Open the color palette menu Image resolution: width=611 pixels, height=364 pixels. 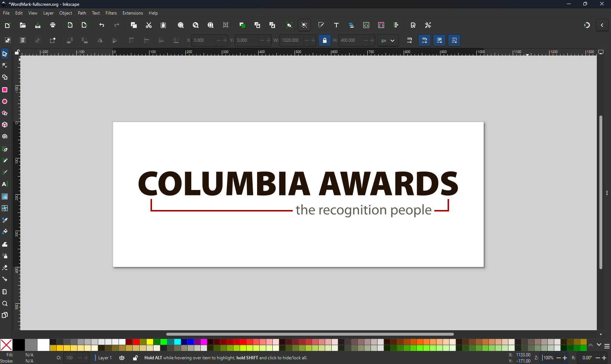tap(607, 346)
